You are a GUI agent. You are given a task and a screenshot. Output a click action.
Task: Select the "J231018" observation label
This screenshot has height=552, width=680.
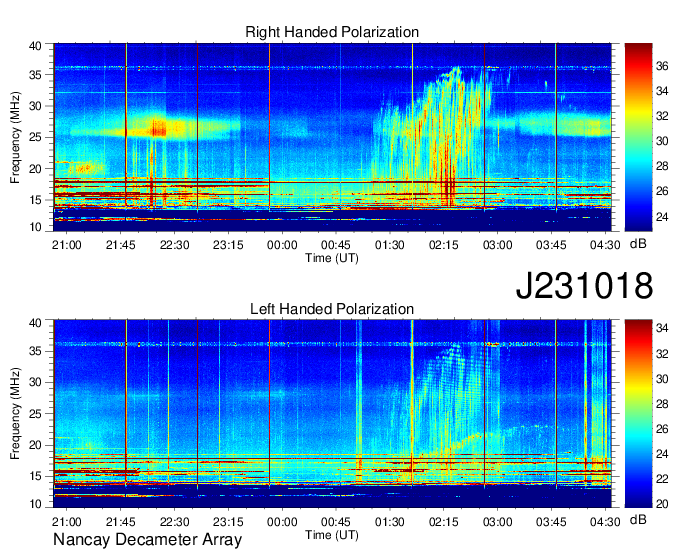coord(584,285)
